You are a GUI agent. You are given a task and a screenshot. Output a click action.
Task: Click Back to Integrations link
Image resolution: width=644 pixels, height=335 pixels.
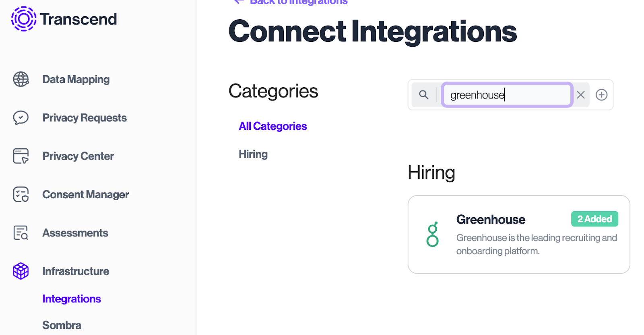291,2
